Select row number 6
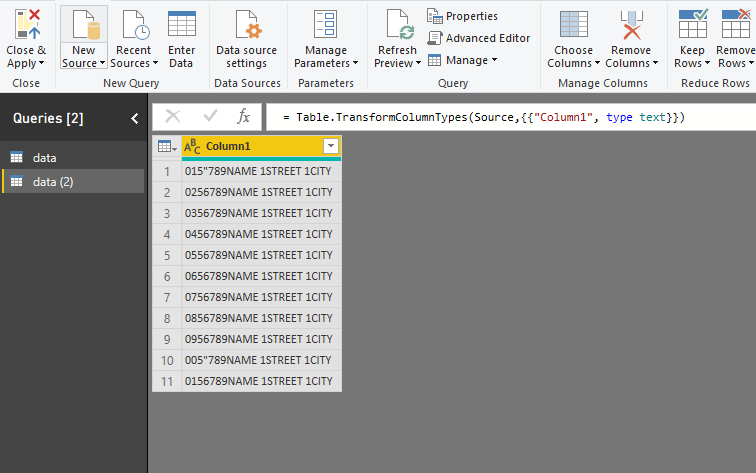 [x=167, y=276]
